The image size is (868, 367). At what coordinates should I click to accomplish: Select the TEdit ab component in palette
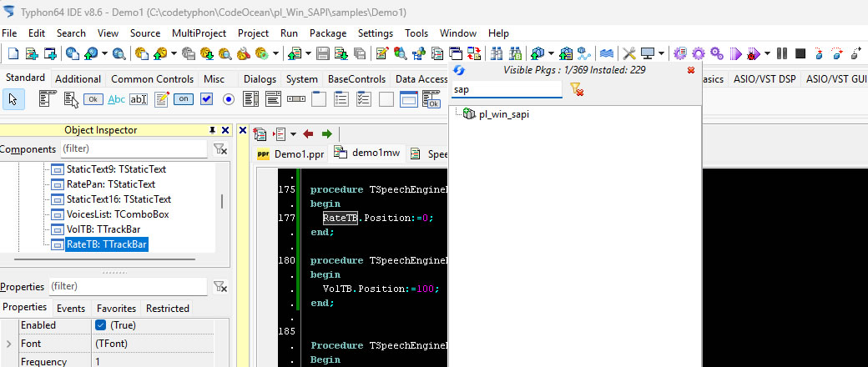coord(139,99)
